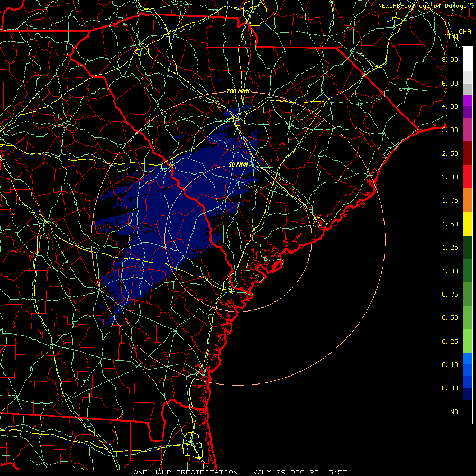Click the NEXLAB College of DuPage watermark text

[425, 6]
